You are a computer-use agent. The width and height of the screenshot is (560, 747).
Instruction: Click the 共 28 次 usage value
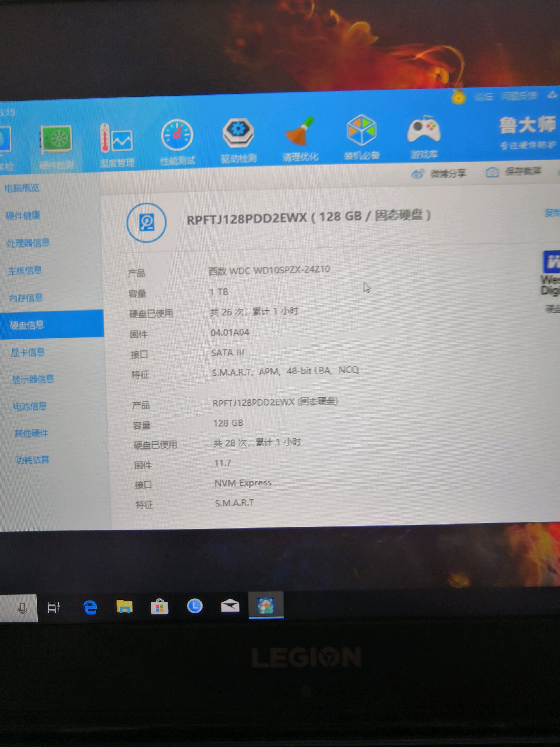coord(257,443)
